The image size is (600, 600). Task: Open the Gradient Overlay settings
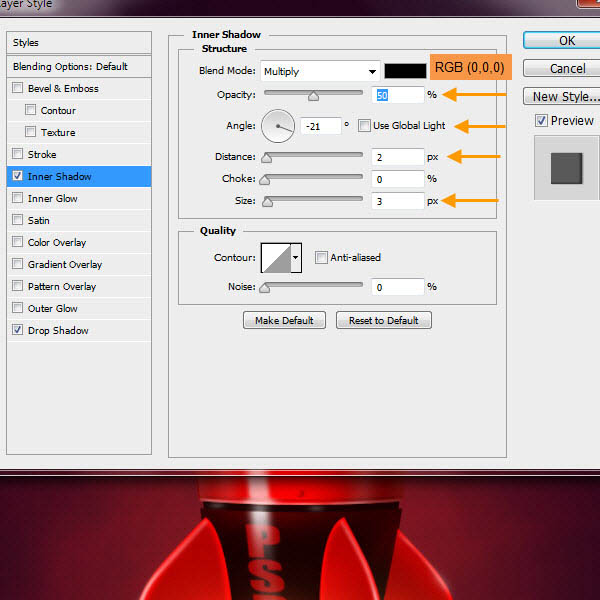[x=65, y=265]
